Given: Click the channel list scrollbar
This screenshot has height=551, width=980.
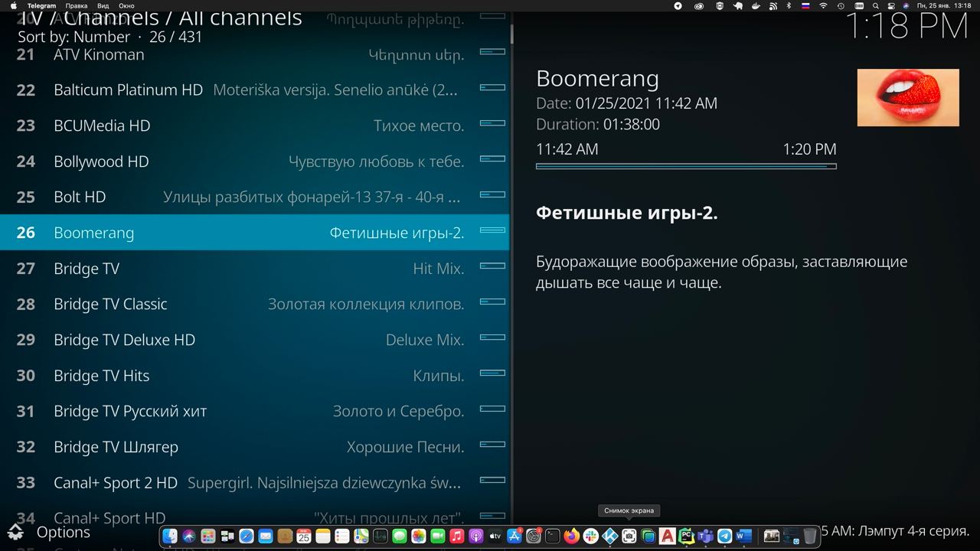Looking at the screenshot, I should click(x=511, y=34).
